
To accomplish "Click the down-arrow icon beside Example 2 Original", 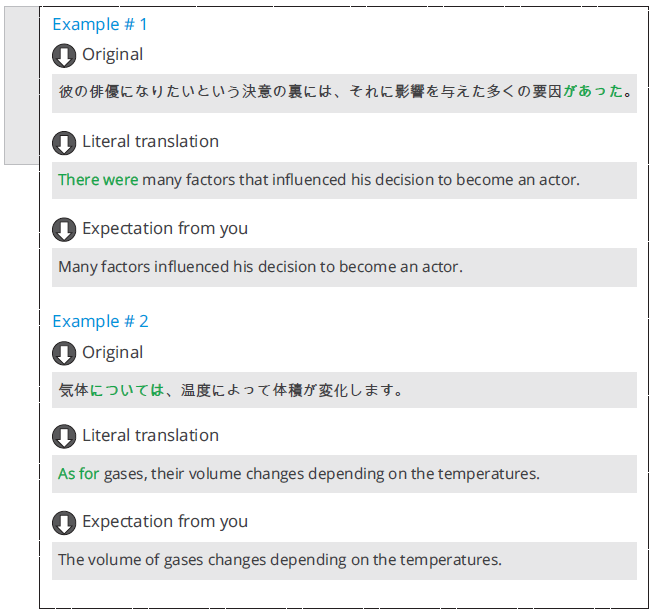I will 64,353.
